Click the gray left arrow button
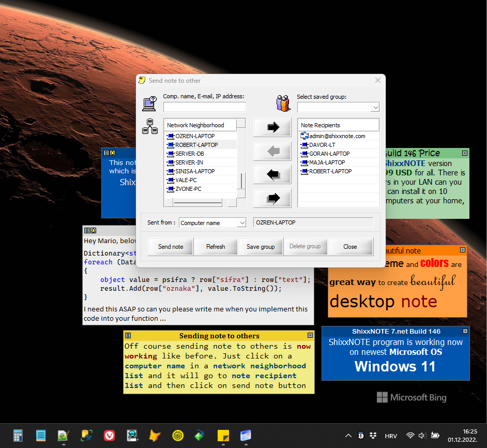This screenshot has width=487, height=448. tap(272, 151)
